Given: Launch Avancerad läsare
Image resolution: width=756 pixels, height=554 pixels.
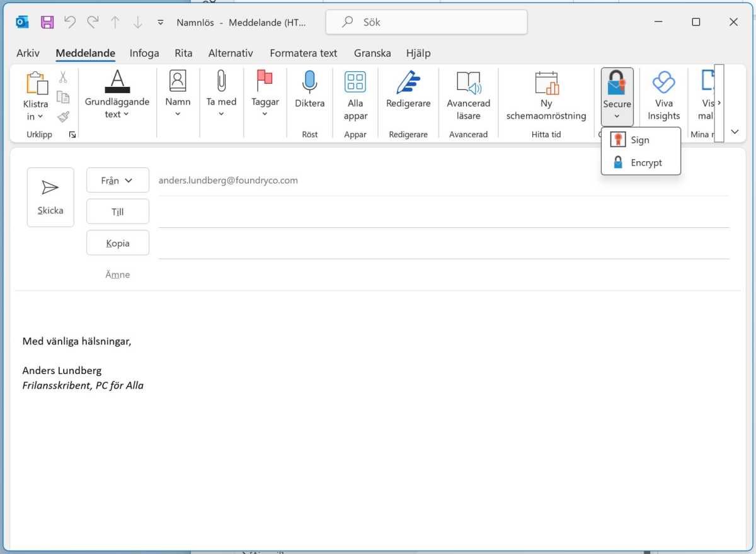Looking at the screenshot, I should (x=468, y=94).
